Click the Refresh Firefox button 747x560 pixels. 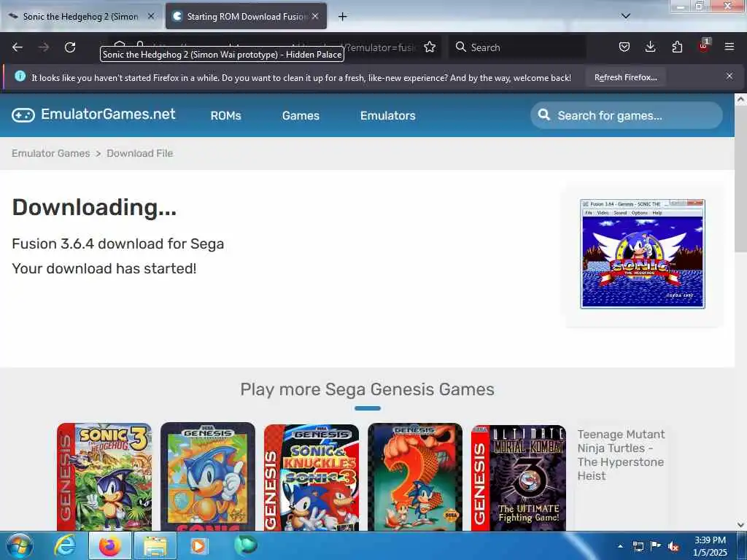tap(625, 77)
